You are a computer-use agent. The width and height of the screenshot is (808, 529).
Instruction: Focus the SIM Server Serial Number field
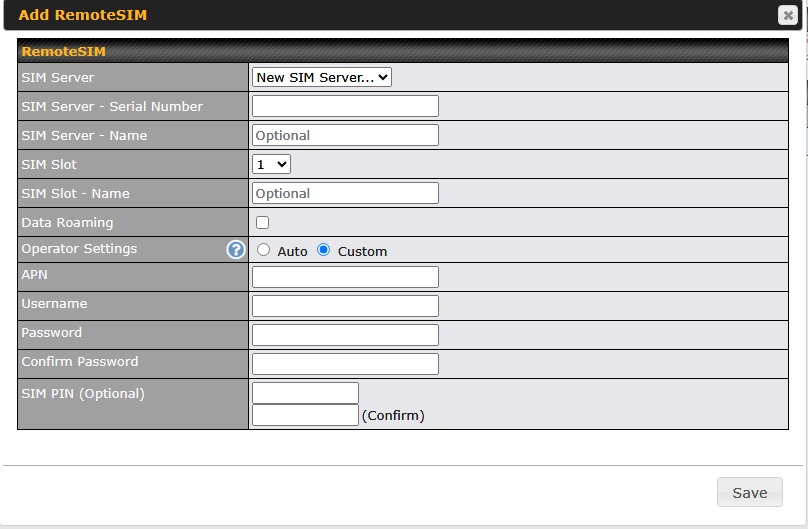pos(345,106)
